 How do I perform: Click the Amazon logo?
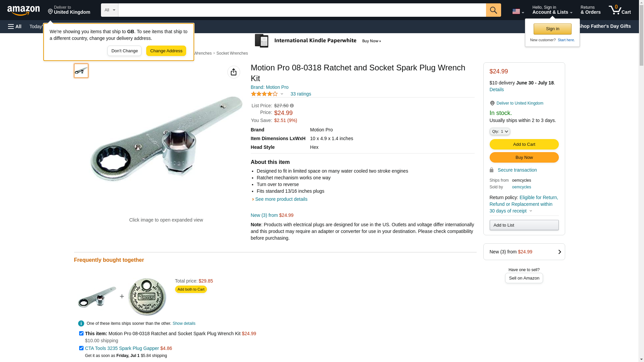click(x=23, y=10)
